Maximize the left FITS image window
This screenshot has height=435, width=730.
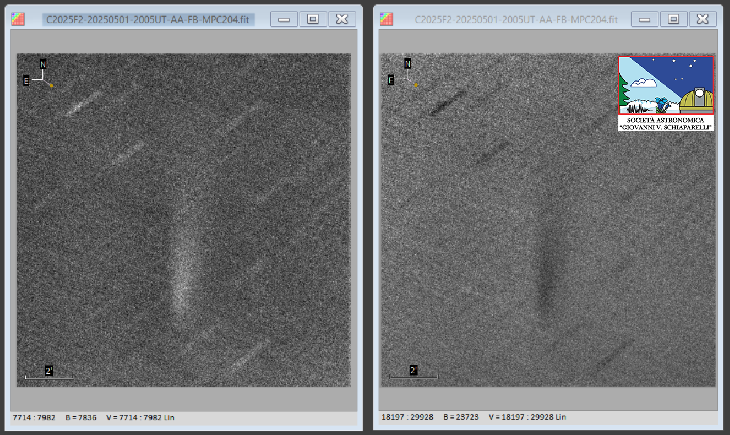click(x=312, y=19)
